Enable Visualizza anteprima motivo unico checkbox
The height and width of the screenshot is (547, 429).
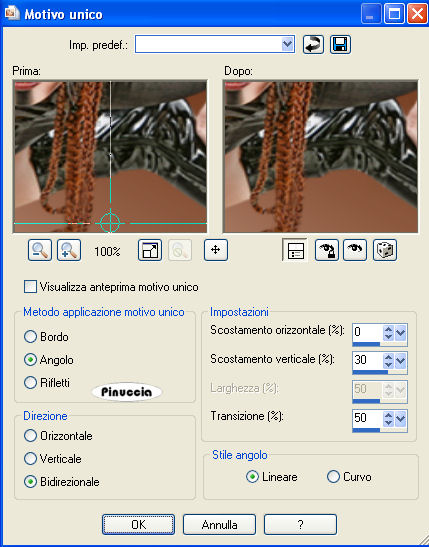[x=30, y=287]
